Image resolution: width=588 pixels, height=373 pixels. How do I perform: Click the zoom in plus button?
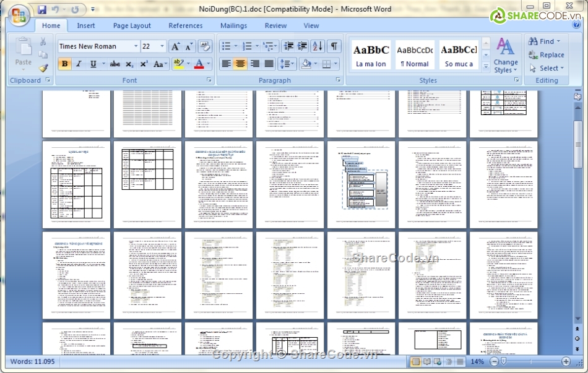coord(566,362)
